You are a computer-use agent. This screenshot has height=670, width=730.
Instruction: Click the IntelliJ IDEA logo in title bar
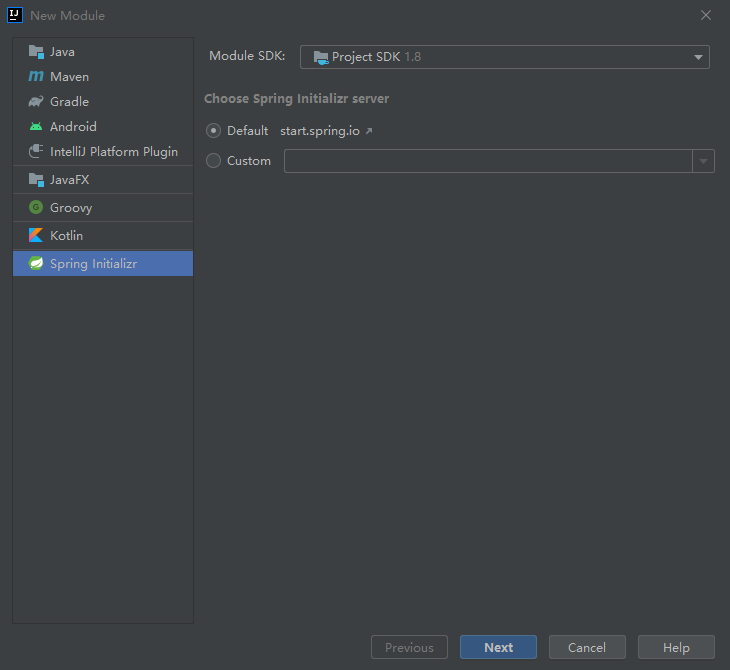pos(15,15)
